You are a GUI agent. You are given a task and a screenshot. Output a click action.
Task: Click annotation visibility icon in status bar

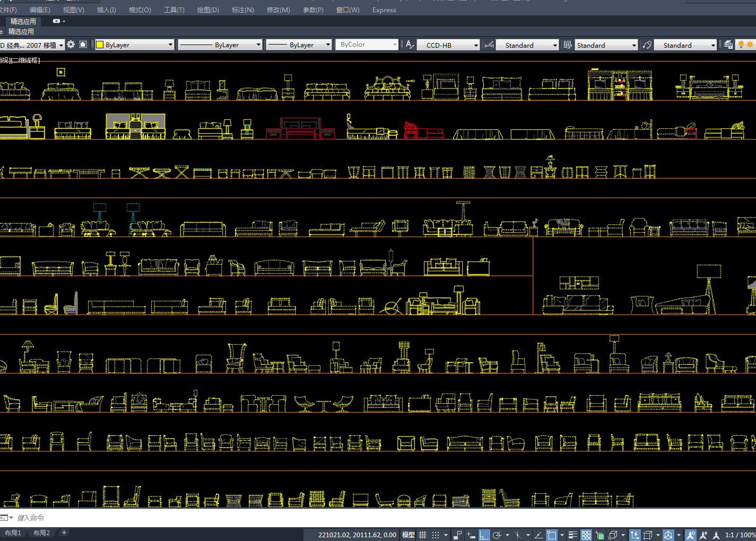[690, 535]
